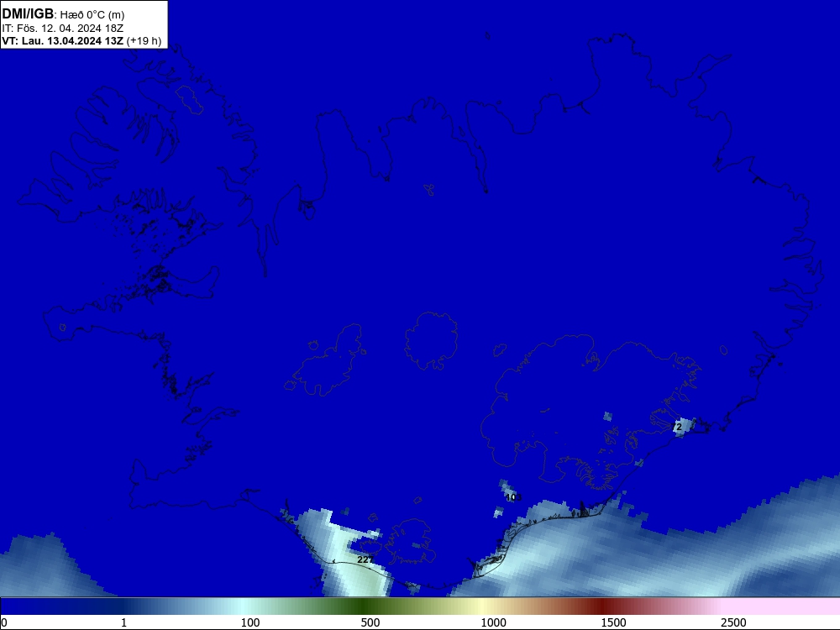The image size is (840, 630).
Task: Click the color scale label 2500
Action: click(x=733, y=622)
